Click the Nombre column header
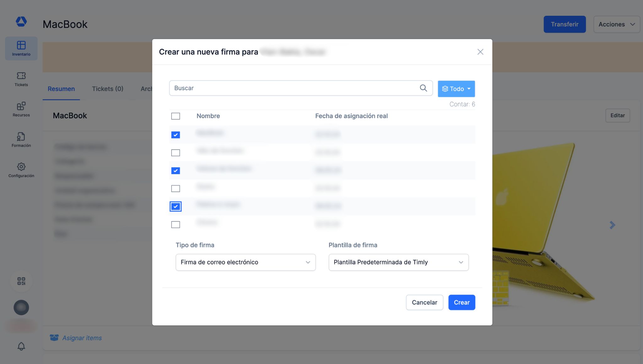Screen dimensions: 643x364 coord(208,116)
